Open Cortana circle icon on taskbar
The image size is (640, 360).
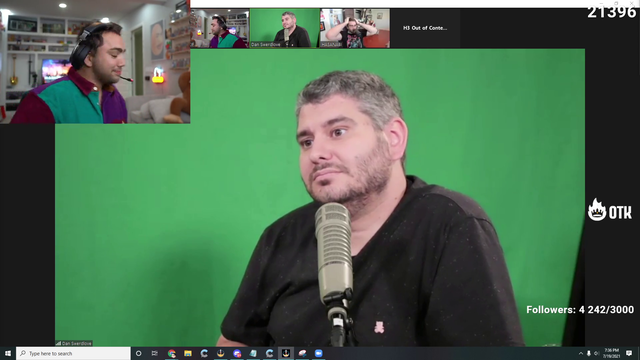(x=138, y=353)
